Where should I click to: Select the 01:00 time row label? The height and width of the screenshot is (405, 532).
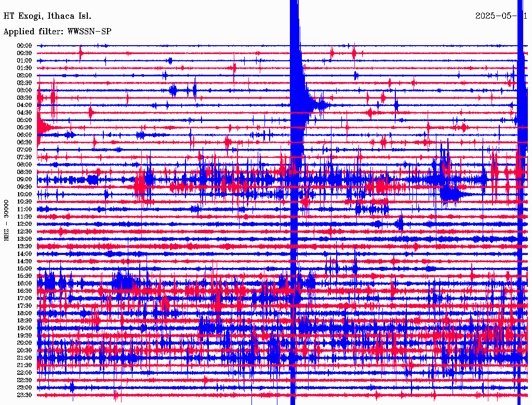click(24, 61)
